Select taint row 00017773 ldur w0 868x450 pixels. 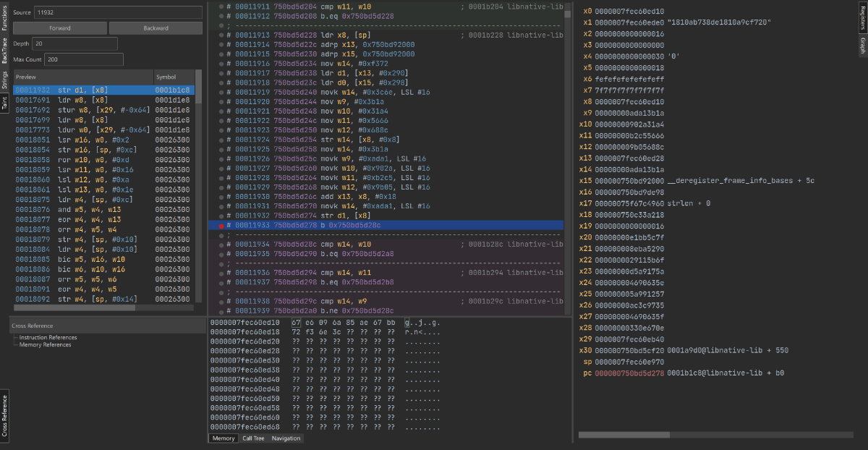(x=103, y=130)
